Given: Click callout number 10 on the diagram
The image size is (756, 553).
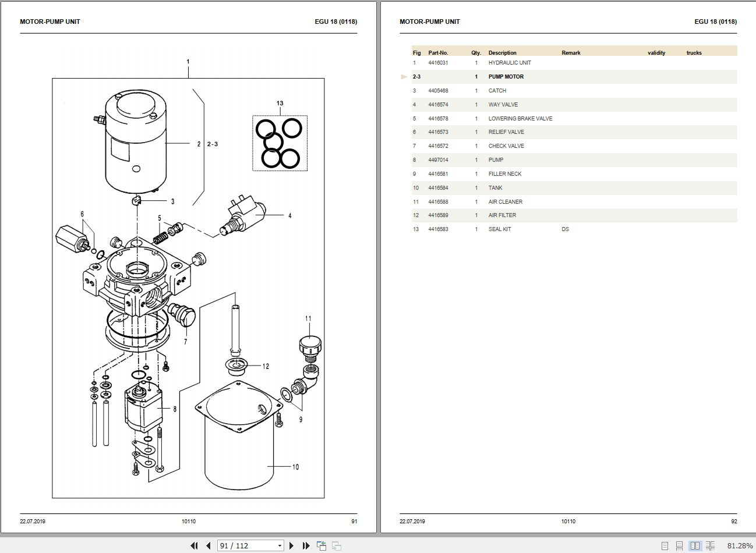Looking at the screenshot, I should pos(295,467).
